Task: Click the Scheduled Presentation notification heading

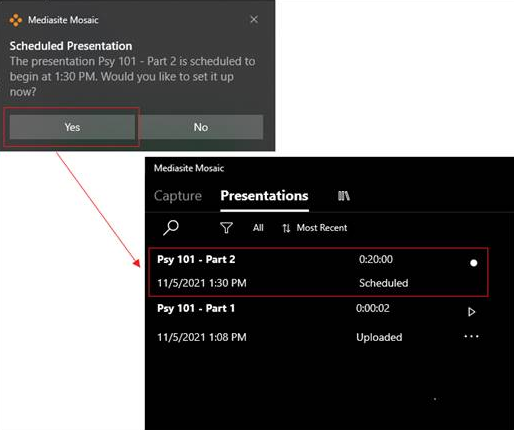Action: tap(71, 46)
